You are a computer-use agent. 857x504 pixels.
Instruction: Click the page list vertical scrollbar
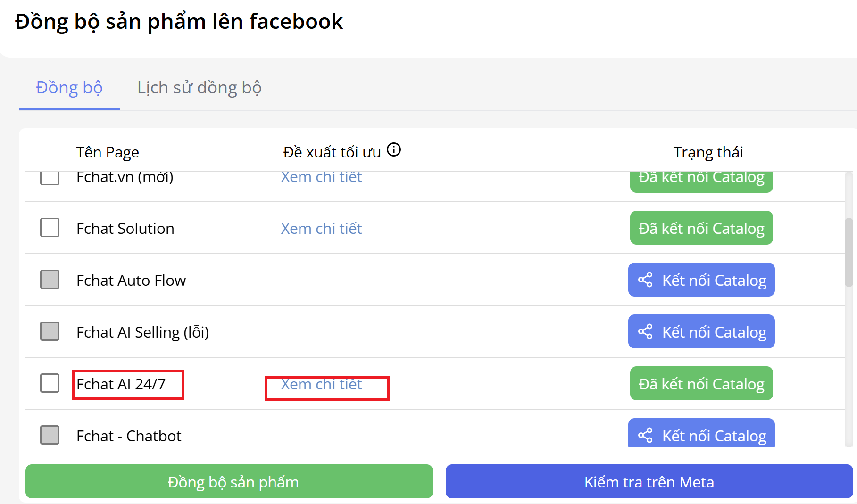coord(849,252)
